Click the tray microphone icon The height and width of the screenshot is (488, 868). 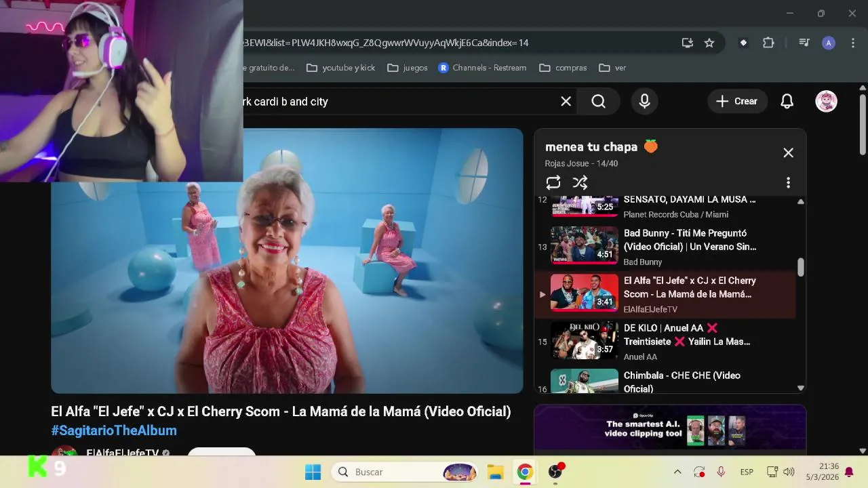(x=721, y=472)
